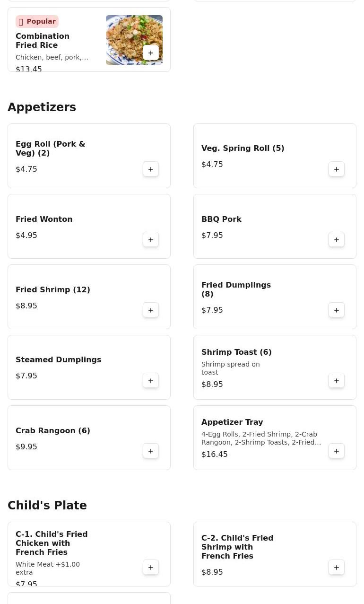This screenshot has width=364, height=604.
Task: Select the Crab Rangoon (6) title
Action: [x=53, y=430]
